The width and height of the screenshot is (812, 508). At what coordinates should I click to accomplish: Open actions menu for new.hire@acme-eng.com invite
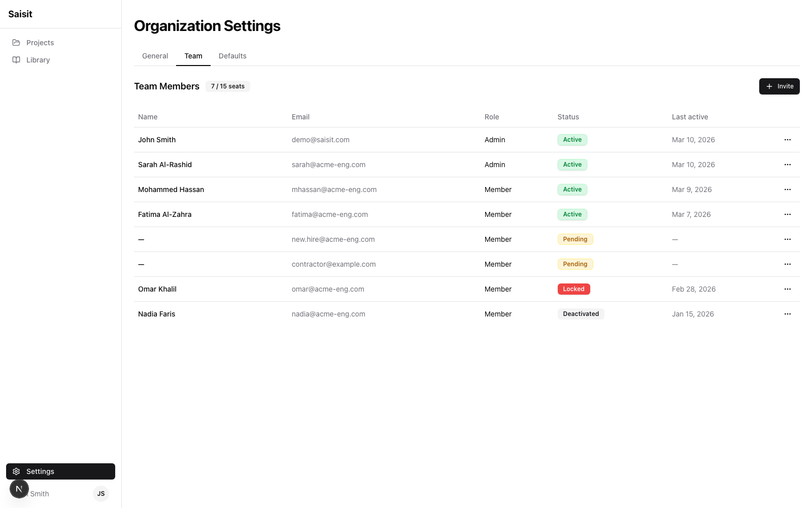click(x=788, y=239)
